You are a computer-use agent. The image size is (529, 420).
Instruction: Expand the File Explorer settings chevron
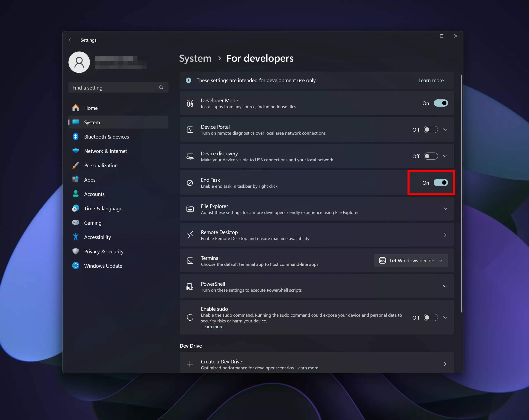[x=445, y=209]
